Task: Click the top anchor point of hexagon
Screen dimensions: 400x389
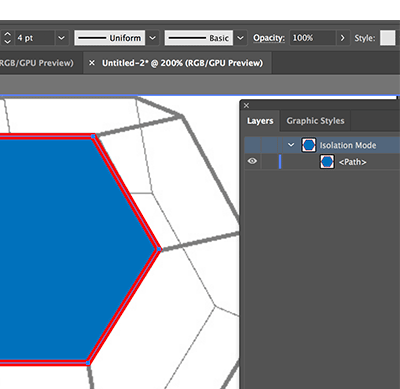Action: (x=93, y=136)
